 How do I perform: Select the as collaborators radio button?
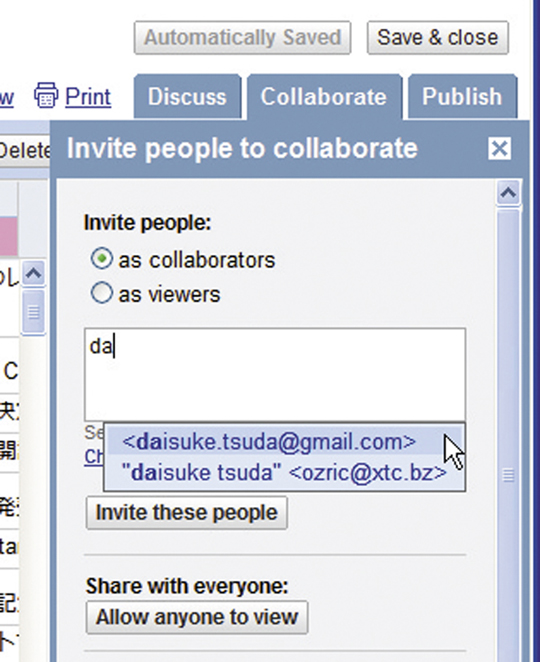(x=101, y=259)
